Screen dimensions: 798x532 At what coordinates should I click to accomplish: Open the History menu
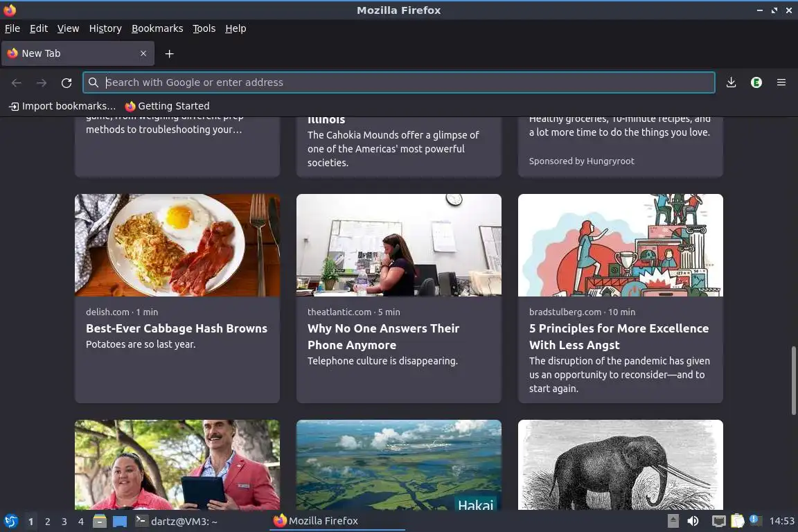[x=105, y=28]
